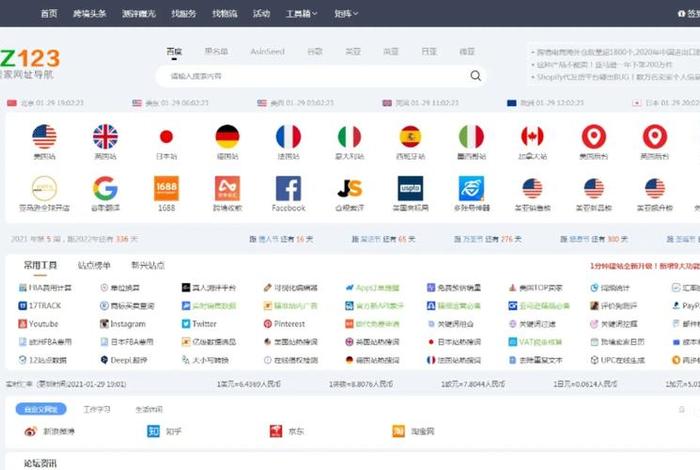
Task: Select the AsinSeed search tab
Action: (267, 52)
